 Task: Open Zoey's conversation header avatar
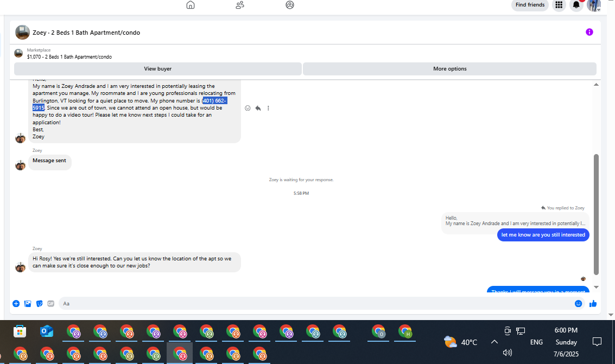[x=22, y=33]
